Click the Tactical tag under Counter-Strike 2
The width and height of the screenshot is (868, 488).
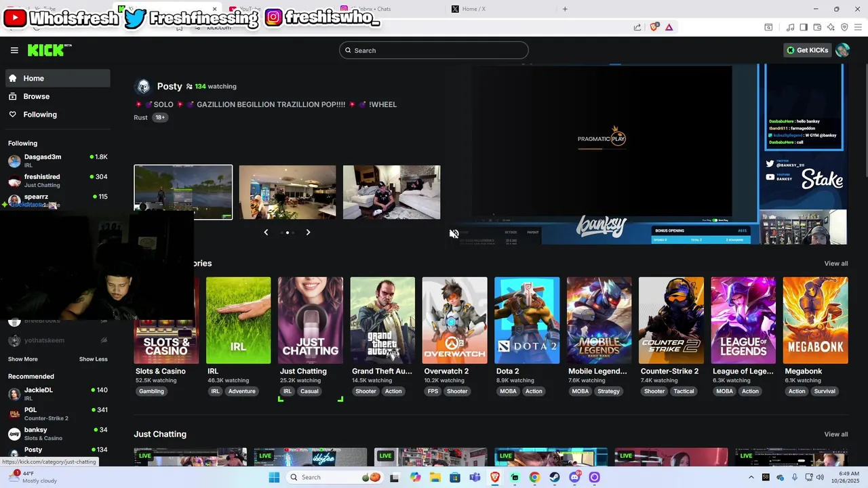pos(684,391)
